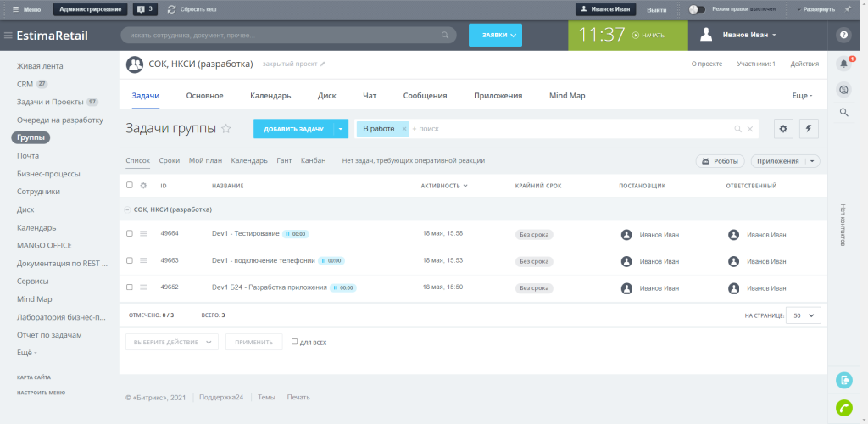
Task: Sort by АКТИВНОСТЬ column
Action: pyautogui.click(x=444, y=186)
